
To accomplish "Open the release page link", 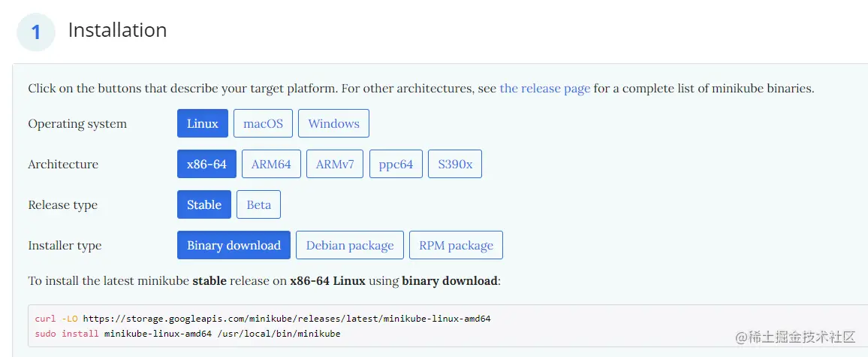I will pyautogui.click(x=544, y=89).
